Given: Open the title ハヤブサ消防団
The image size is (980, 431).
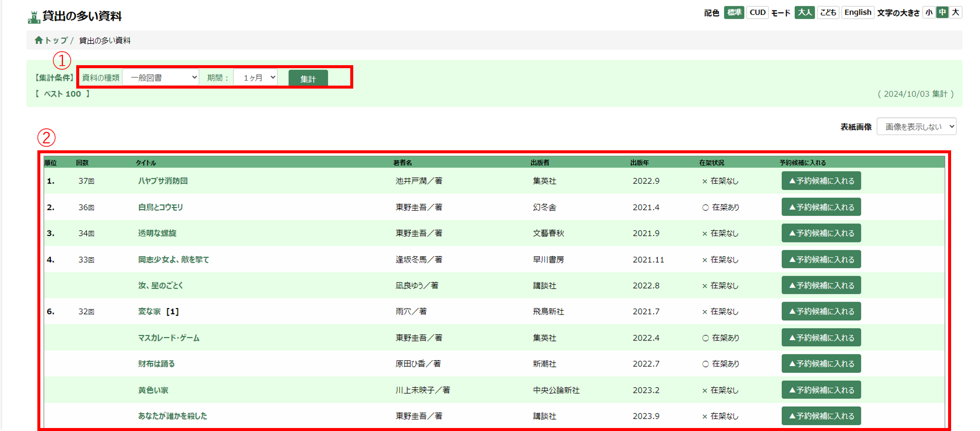Looking at the screenshot, I should 163,181.
